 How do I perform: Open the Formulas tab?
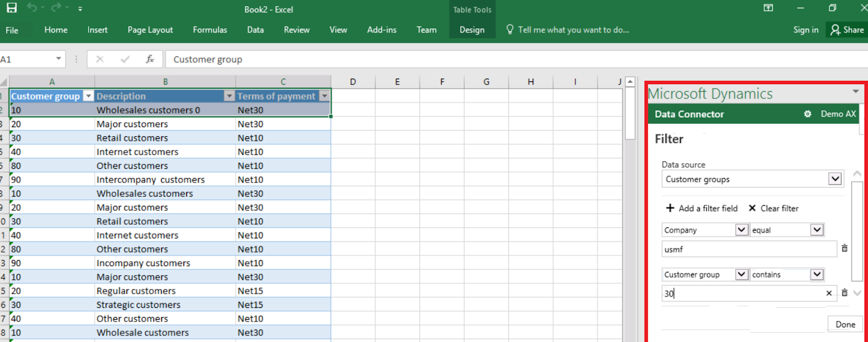coord(210,30)
